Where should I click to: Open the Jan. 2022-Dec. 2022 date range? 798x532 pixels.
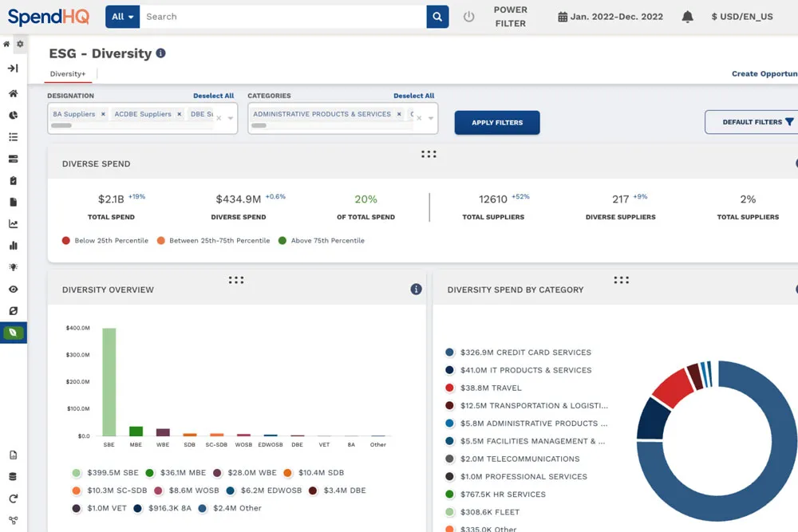(610, 17)
